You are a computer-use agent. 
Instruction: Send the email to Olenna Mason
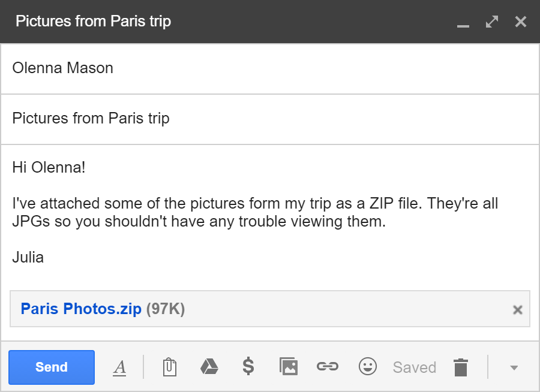click(x=51, y=367)
